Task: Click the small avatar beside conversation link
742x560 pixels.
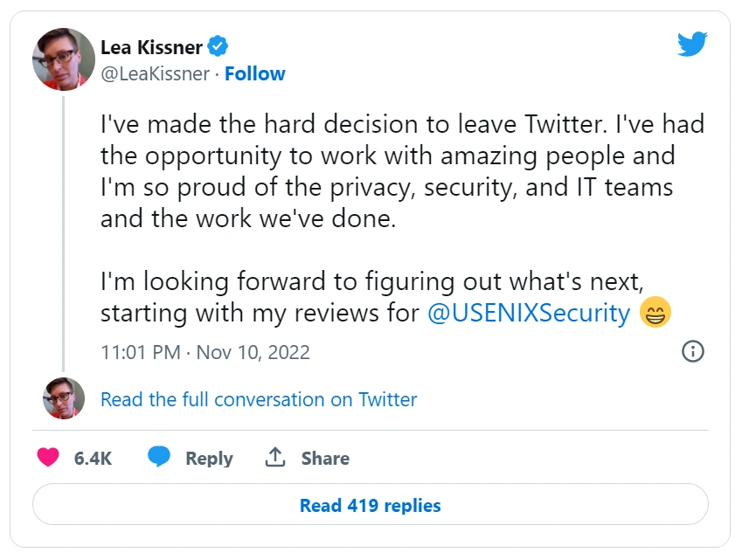Action: point(64,399)
